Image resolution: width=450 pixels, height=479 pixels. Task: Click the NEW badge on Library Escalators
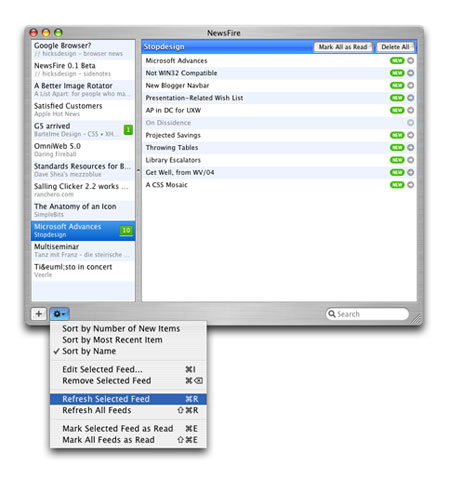click(x=397, y=160)
